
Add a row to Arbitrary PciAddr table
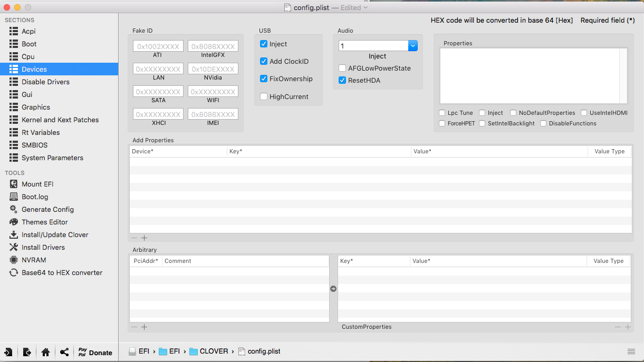point(144,327)
